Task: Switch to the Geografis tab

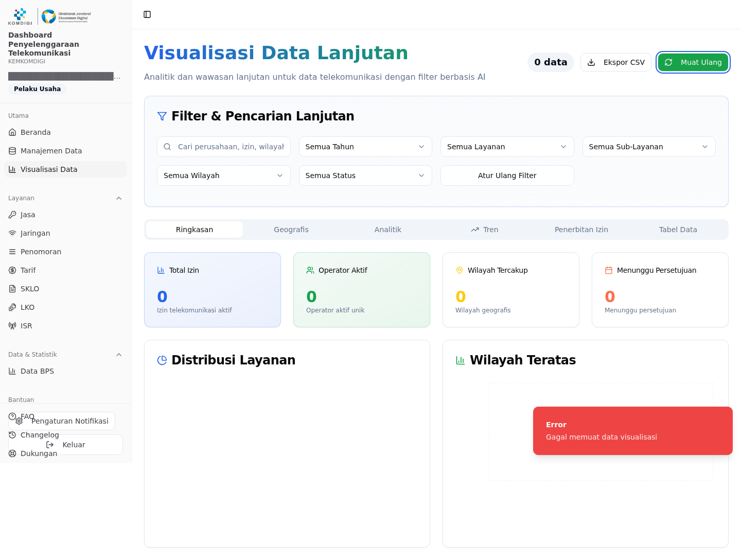Action: click(291, 230)
